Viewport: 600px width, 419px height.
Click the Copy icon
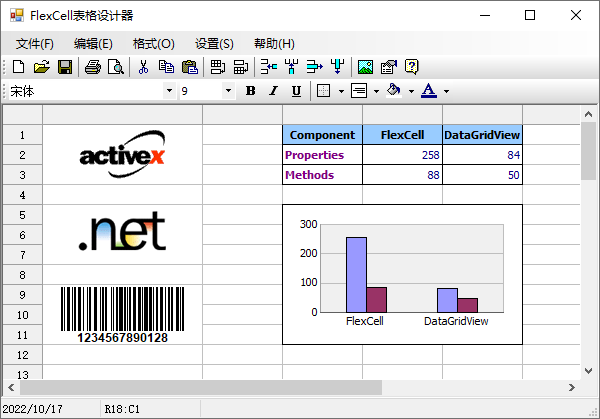(x=166, y=67)
